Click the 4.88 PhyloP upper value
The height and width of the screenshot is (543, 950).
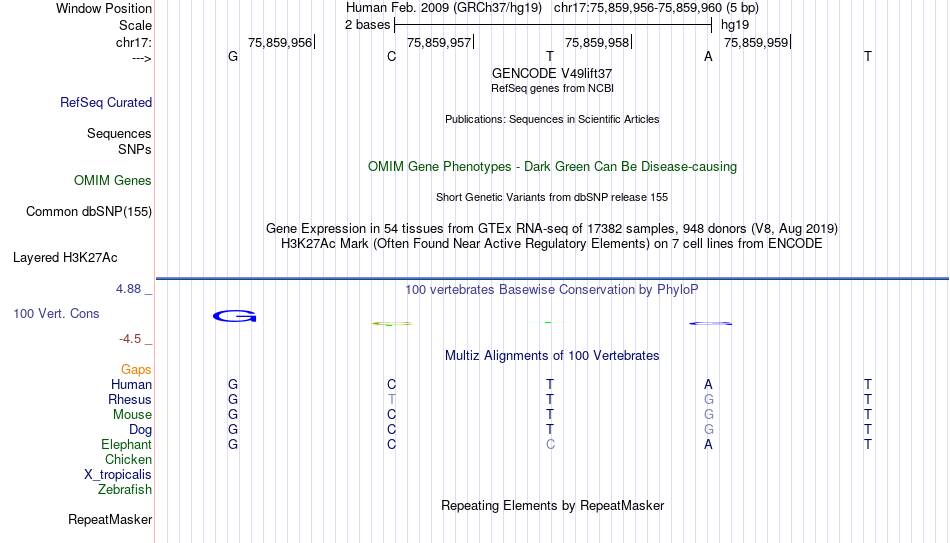pos(128,289)
